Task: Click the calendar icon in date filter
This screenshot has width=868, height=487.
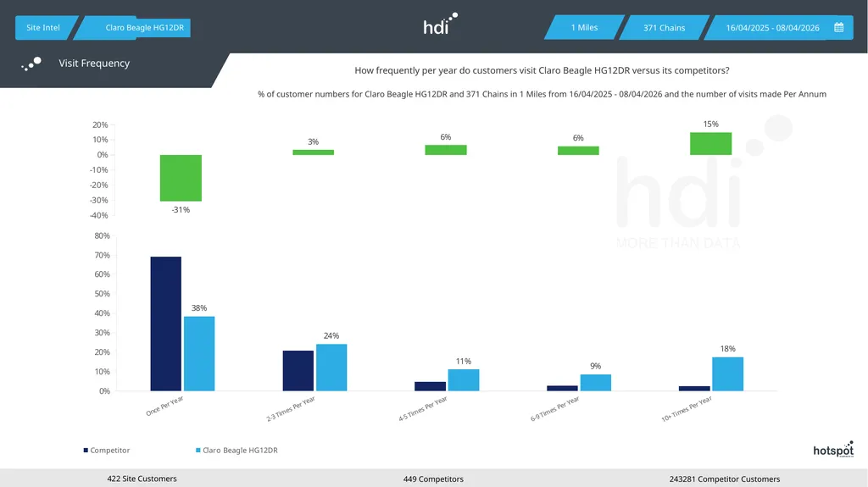Action: [x=838, y=28]
